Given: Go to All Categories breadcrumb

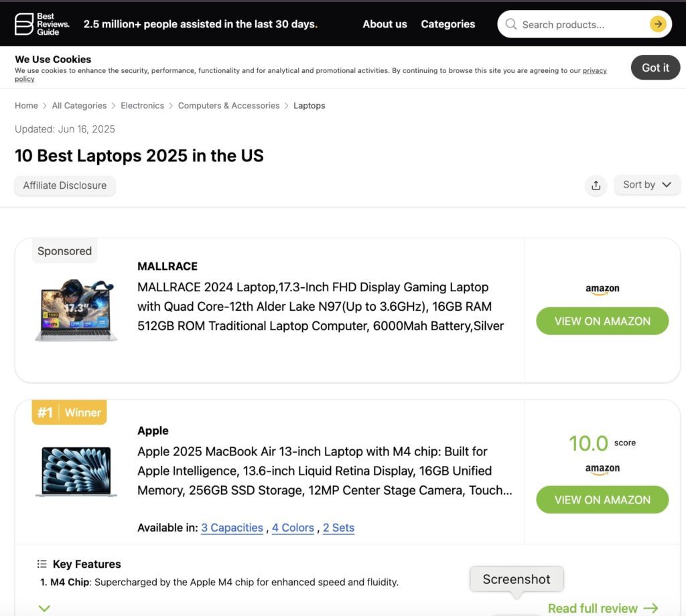Looking at the screenshot, I should point(79,105).
